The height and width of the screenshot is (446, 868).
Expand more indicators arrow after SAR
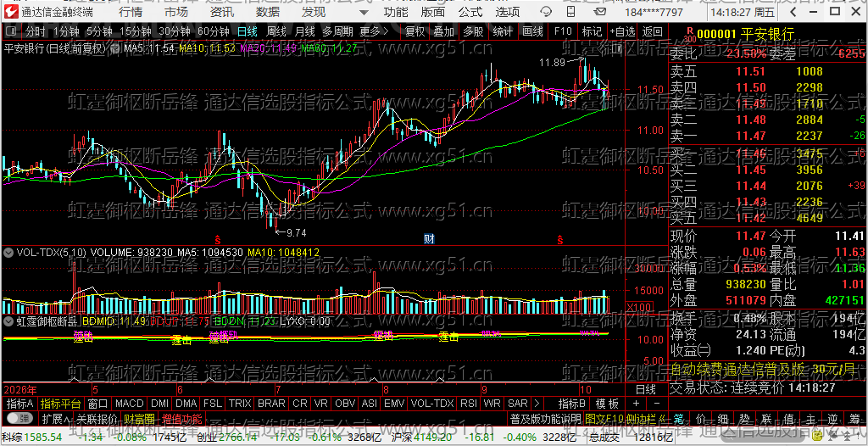[537, 404]
